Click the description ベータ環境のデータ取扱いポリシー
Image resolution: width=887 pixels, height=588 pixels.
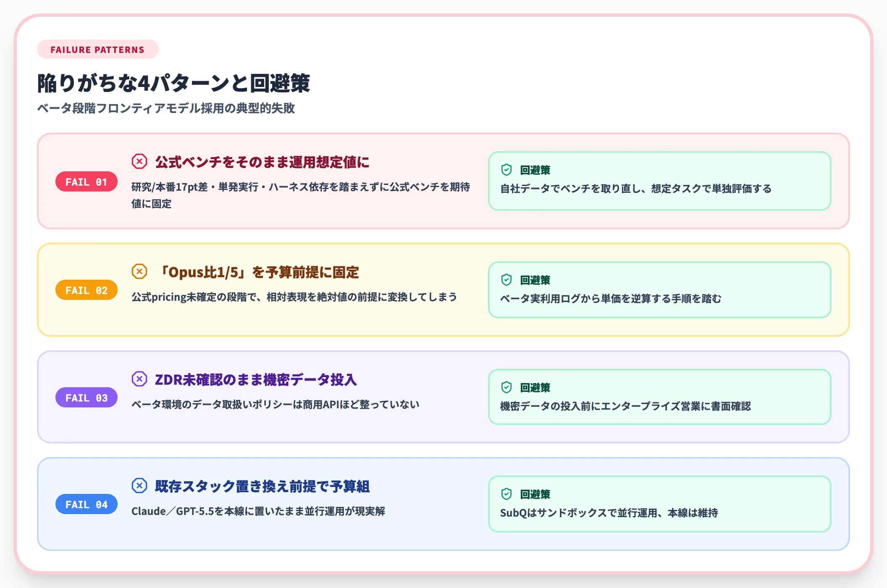pyautogui.click(x=276, y=404)
